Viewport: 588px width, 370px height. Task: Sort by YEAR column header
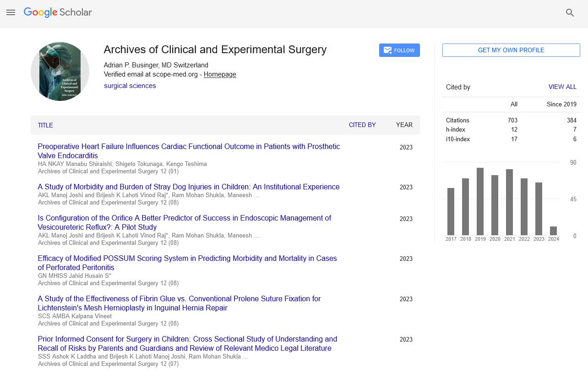(404, 125)
